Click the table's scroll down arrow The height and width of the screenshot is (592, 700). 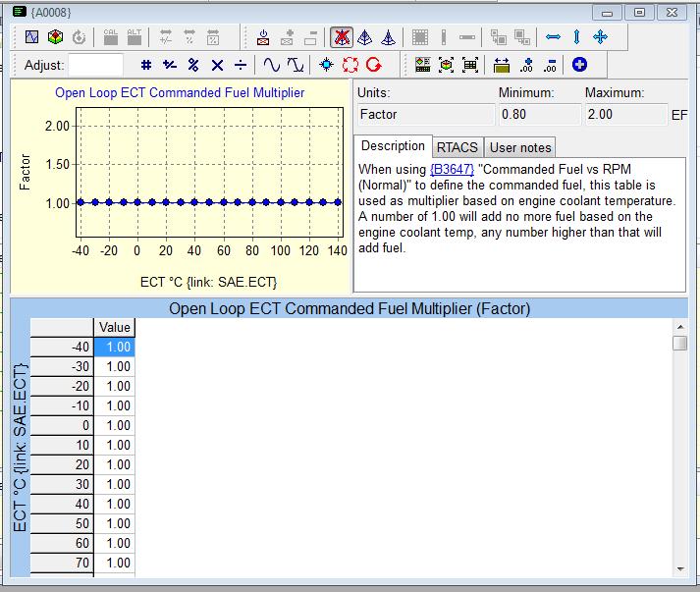(x=680, y=568)
